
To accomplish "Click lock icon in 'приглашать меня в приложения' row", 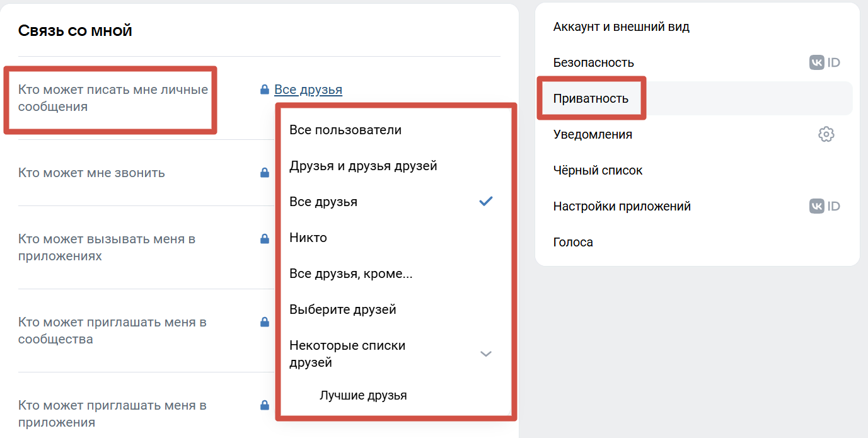I will (x=265, y=405).
